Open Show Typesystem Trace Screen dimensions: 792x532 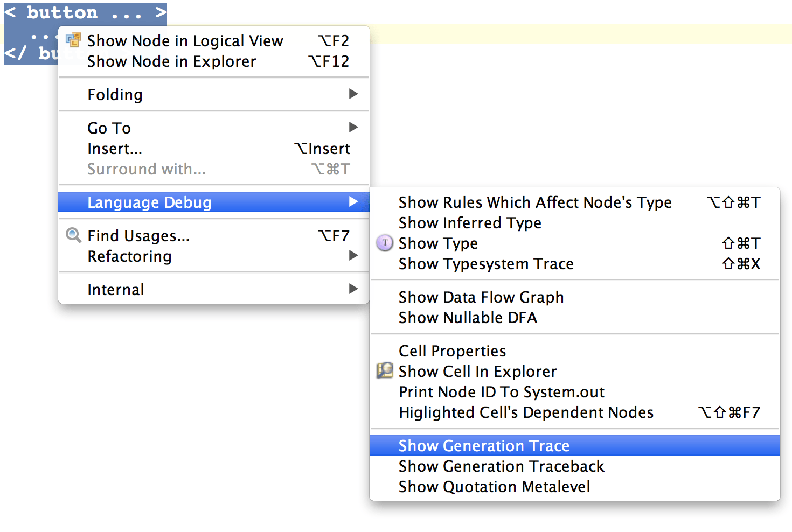[x=486, y=264]
